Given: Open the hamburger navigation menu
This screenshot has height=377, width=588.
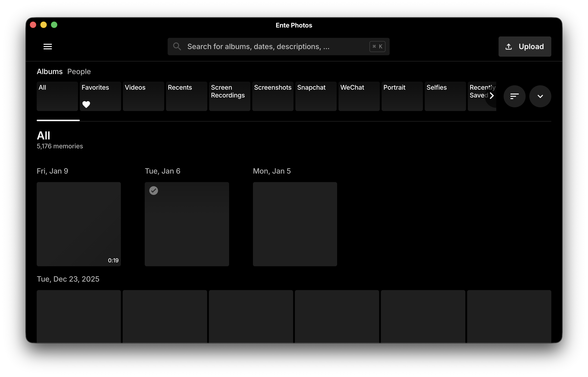Looking at the screenshot, I should (x=47, y=47).
